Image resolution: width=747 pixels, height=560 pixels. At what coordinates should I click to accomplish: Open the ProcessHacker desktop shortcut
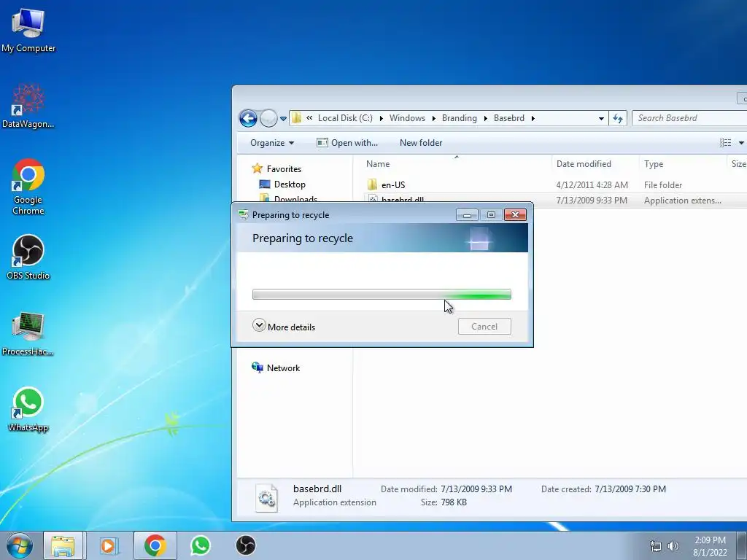28,333
